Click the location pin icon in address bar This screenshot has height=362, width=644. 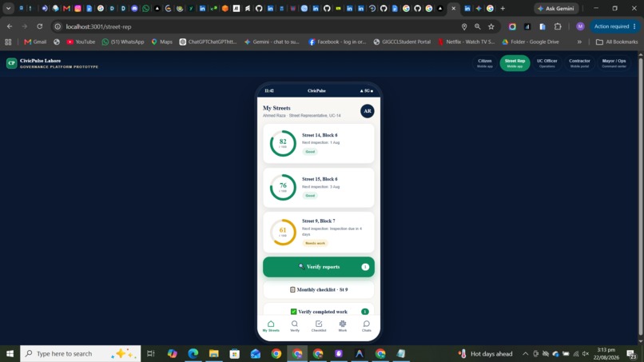464,26
